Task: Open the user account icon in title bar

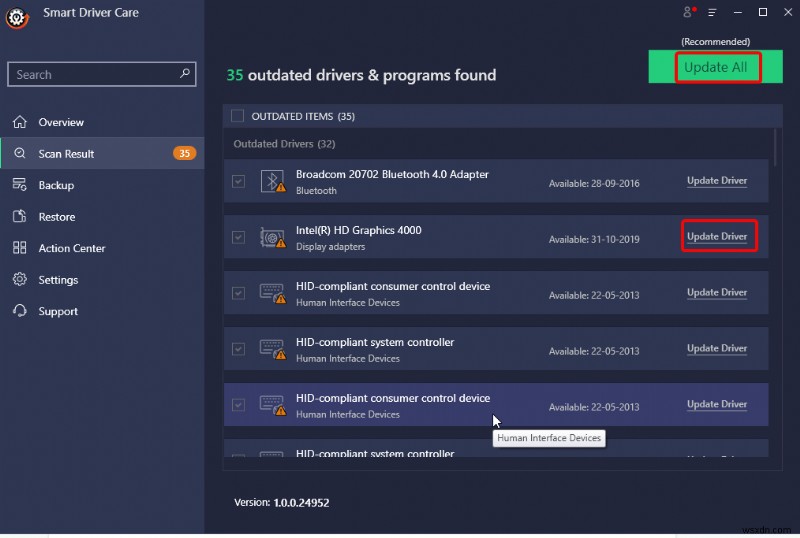Action: coord(689,12)
